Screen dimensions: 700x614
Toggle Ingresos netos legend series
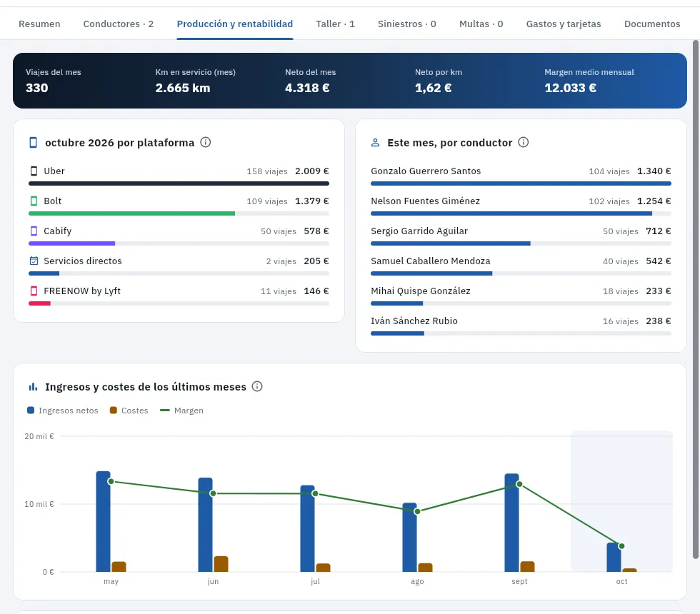(x=63, y=411)
